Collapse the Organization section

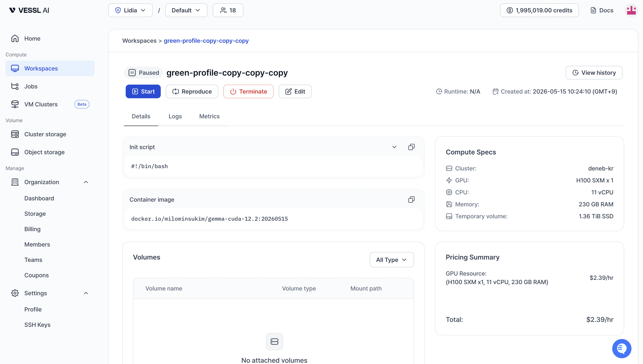(86, 182)
